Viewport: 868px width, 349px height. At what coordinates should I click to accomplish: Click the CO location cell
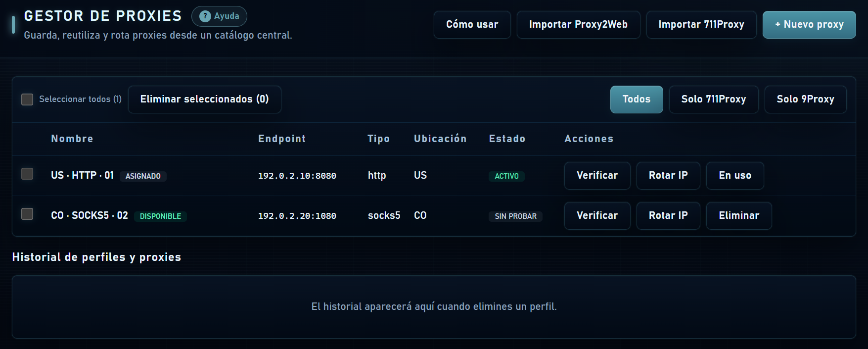point(420,216)
